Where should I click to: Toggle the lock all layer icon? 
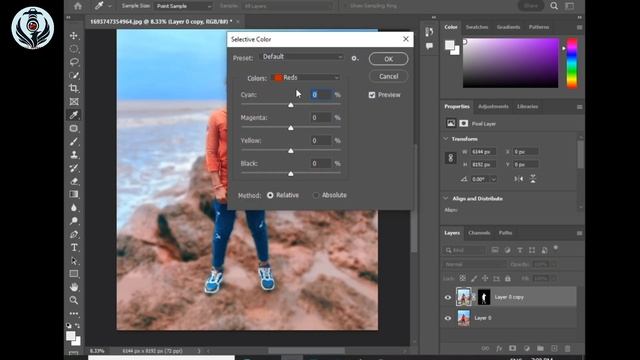point(508,278)
